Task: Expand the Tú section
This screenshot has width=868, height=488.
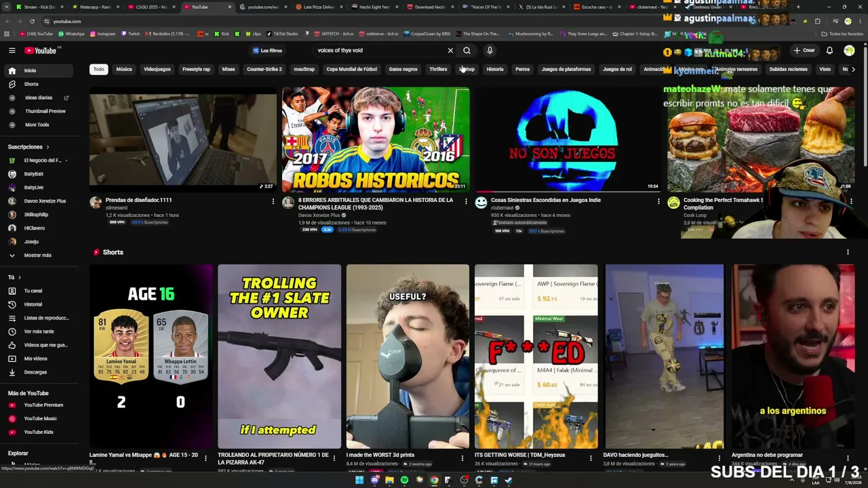Action: 14,277
